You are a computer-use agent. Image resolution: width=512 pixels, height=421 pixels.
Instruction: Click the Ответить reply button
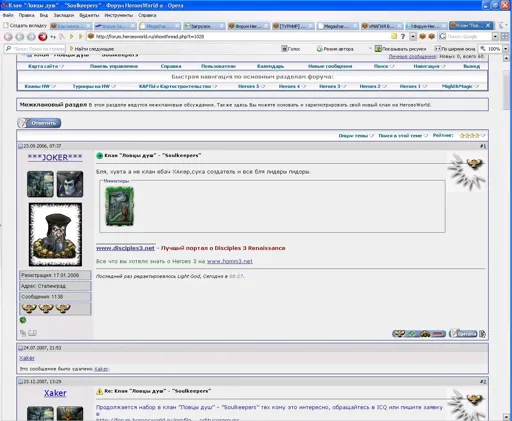point(39,123)
